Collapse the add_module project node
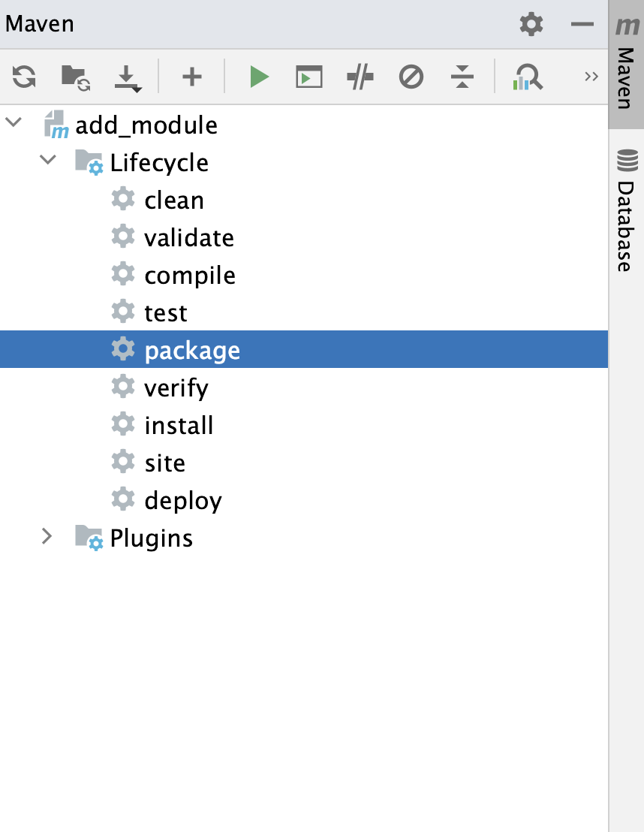 (x=14, y=122)
